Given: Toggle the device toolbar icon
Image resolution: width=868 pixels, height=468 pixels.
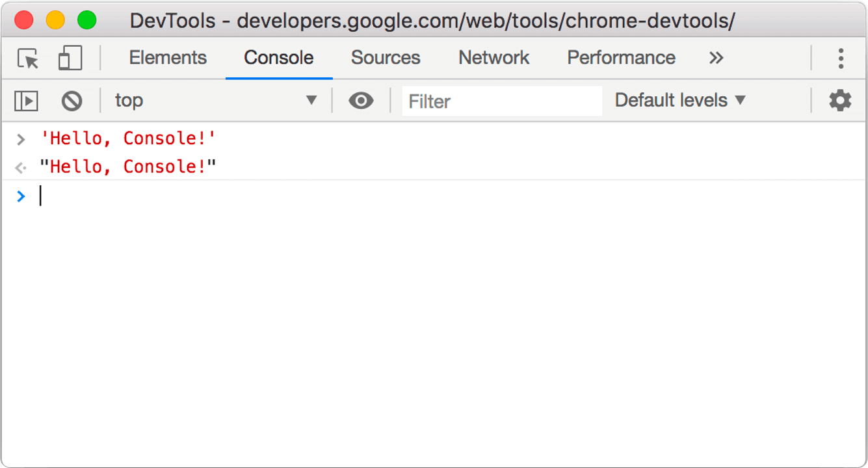Looking at the screenshot, I should click(70, 58).
